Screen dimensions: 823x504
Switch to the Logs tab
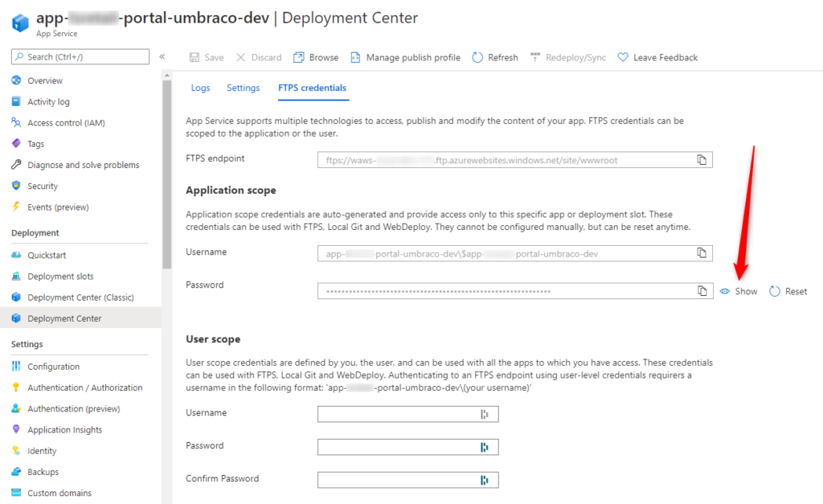[x=200, y=88]
